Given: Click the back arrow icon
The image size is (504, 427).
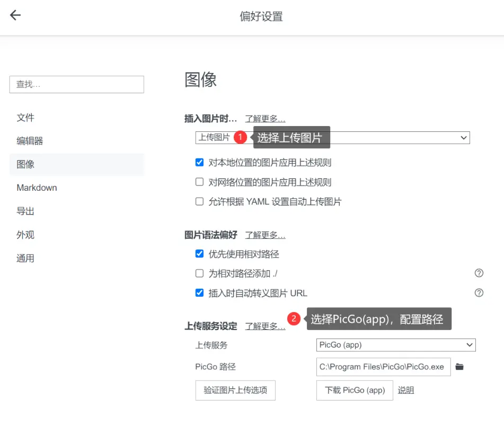Looking at the screenshot, I should pyautogui.click(x=15, y=15).
